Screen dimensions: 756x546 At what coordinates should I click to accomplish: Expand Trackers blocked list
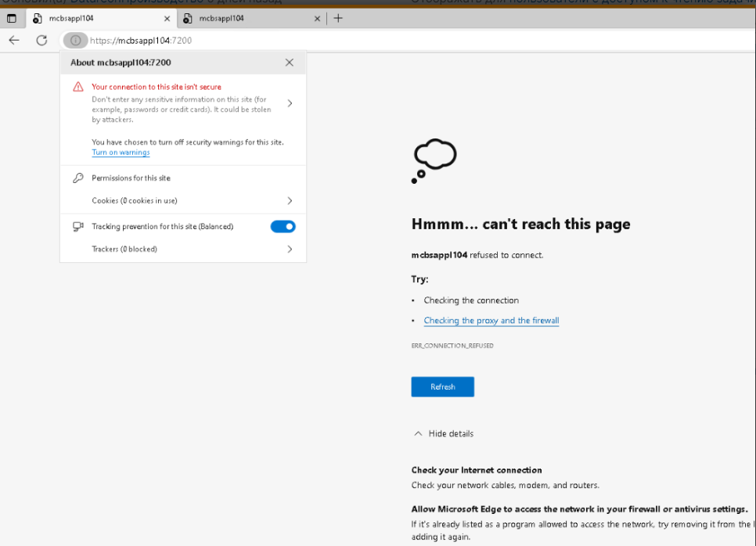(290, 250)
